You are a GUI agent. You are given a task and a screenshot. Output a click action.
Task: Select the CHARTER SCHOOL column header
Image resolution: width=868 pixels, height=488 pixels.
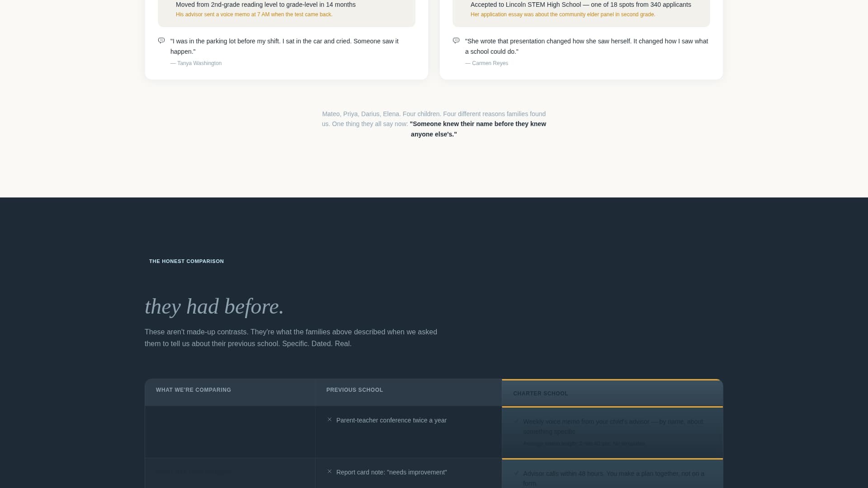(x=540, y=393)
